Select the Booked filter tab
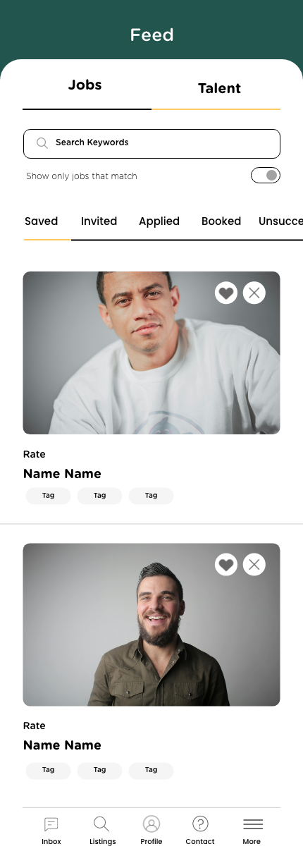The image size is (303, 868). (x=221, y=221)
